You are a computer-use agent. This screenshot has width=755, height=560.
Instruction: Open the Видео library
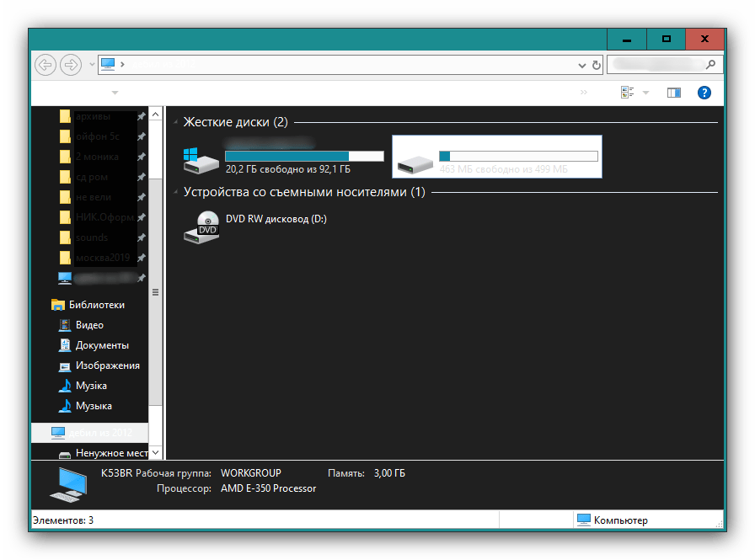89,325
